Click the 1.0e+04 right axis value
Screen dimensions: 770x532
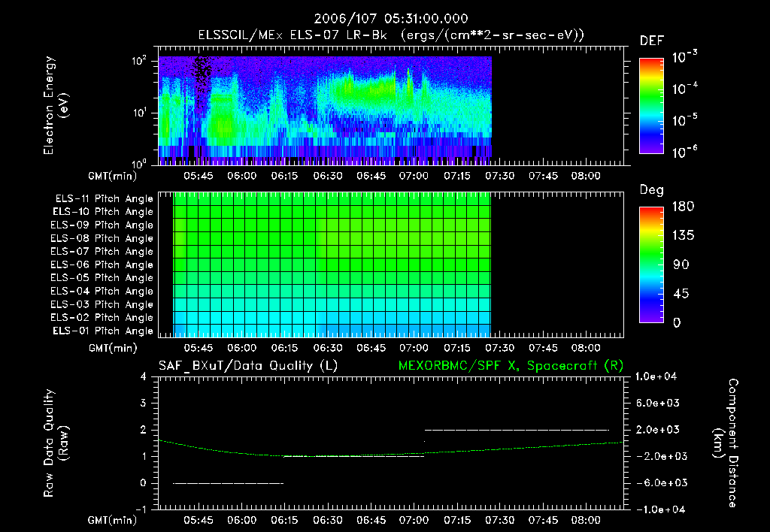(656, 376)
